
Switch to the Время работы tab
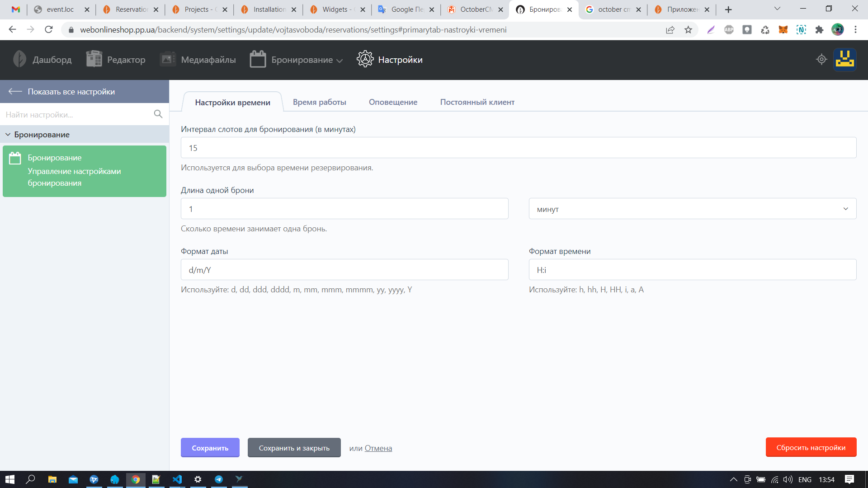click(x=319, y=102)
